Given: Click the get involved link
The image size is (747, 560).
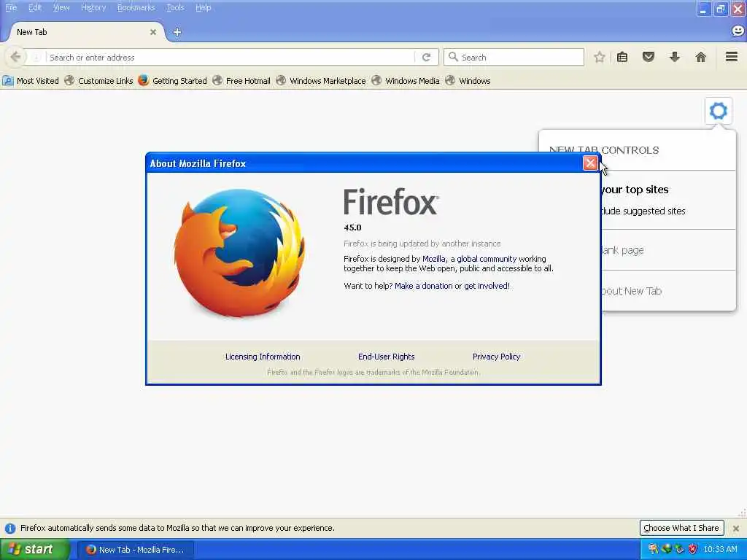Looking at the screenshot, I should point(487,286).
